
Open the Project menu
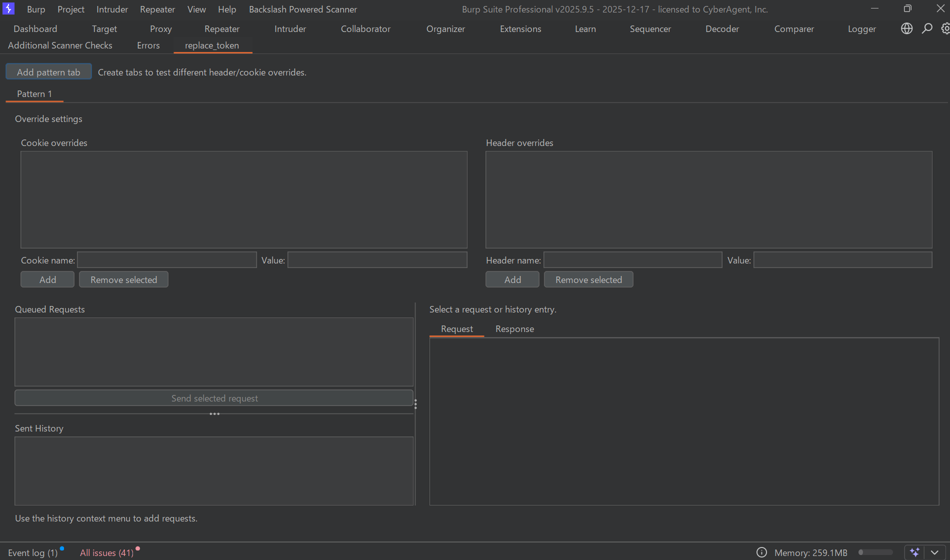click(71, 9)
